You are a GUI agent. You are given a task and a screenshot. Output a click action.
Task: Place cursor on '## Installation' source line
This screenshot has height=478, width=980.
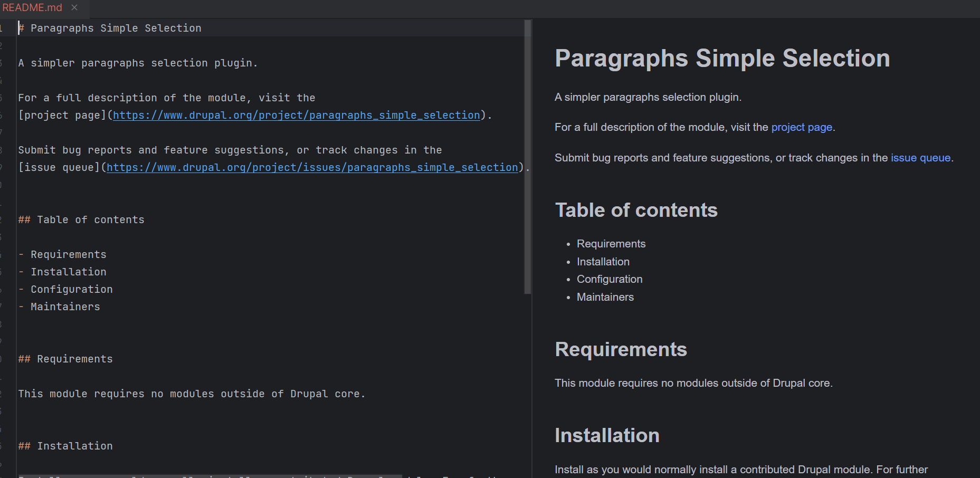click(65, 446)
